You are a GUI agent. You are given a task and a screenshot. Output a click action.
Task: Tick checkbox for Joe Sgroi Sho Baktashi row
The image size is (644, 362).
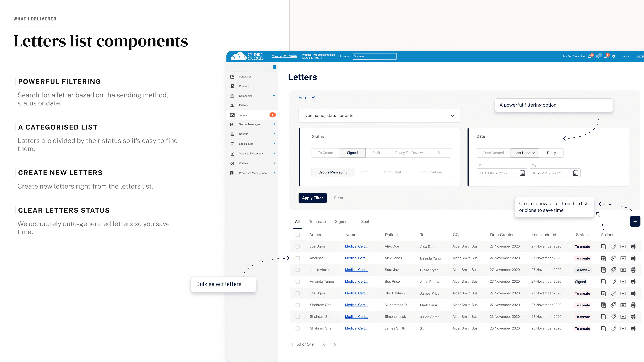tap(298, 294)
